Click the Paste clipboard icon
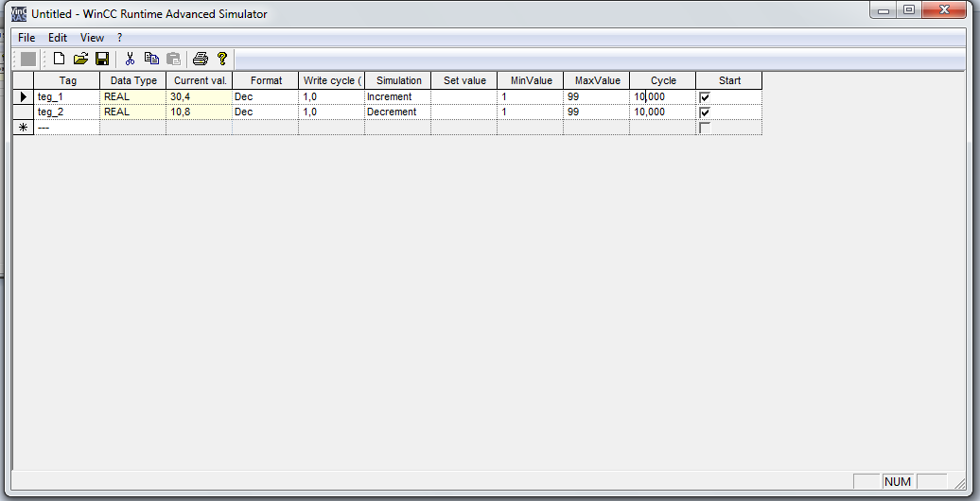Image resolution: width=980 pixels, height=501 pixels. click(x=173, y=59)
